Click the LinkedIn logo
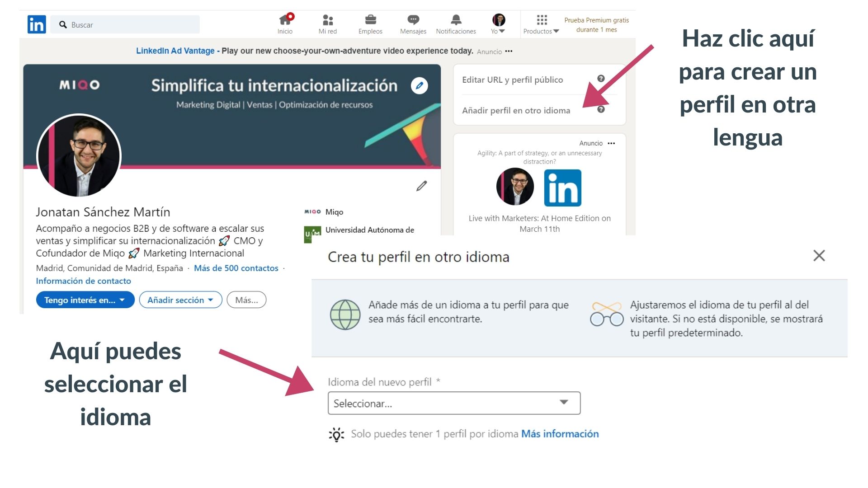 (37, 24)
